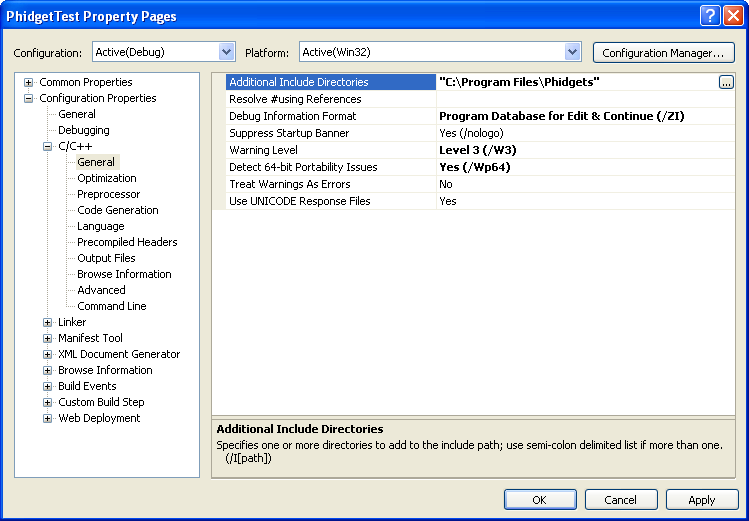Collapse the Configuration Properties node

tap(29, 98)
